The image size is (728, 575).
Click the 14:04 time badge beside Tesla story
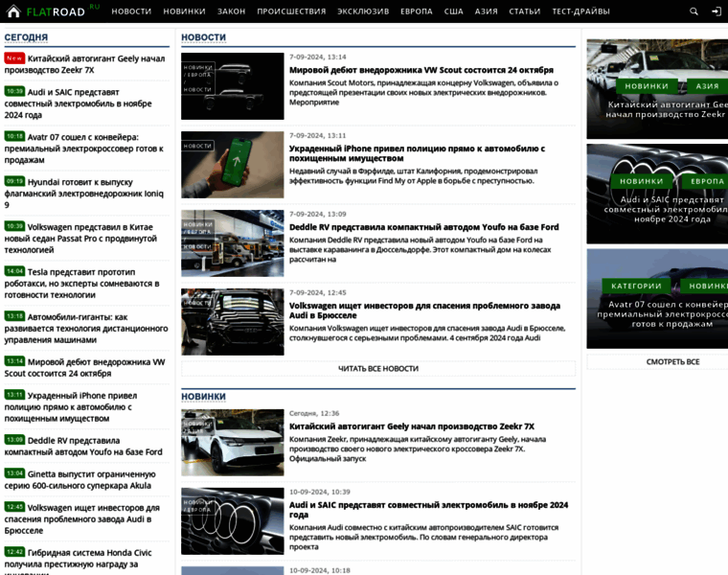14,271
